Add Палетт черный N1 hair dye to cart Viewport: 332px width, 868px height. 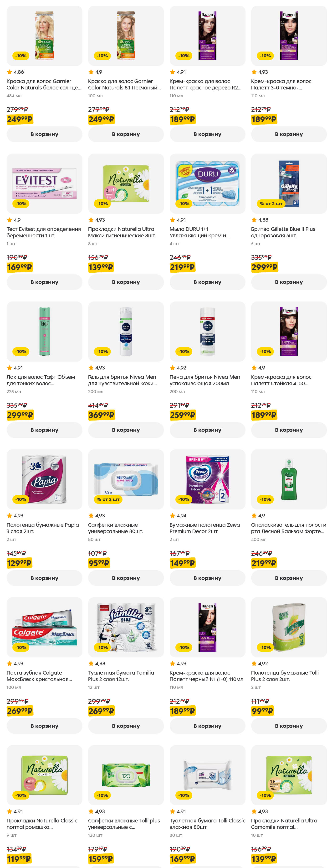[x=207, y=726]
